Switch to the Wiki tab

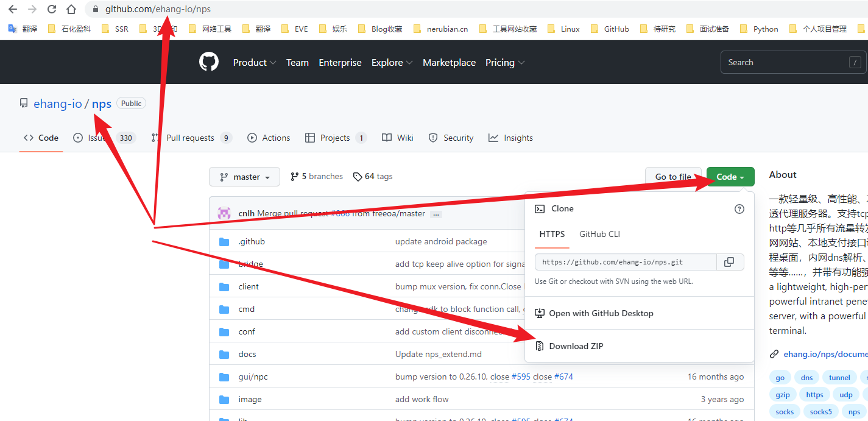point(397,138)
